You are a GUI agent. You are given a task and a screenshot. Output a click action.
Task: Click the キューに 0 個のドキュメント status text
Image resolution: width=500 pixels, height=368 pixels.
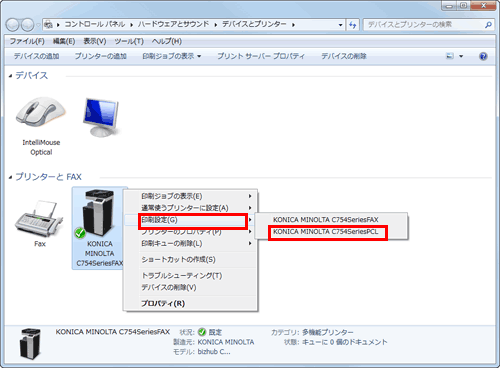pyautogui.click(x=345, y=342)
